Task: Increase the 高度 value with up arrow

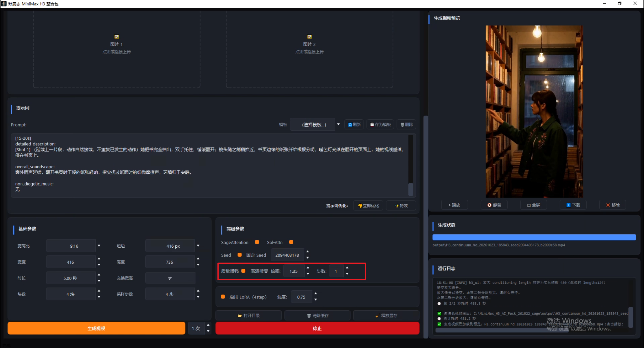Action: [x=198, y=259]
